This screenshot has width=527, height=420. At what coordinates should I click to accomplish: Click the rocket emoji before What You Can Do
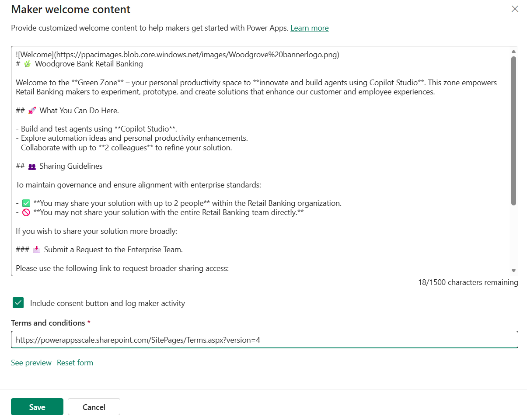[x=32, y=111]
